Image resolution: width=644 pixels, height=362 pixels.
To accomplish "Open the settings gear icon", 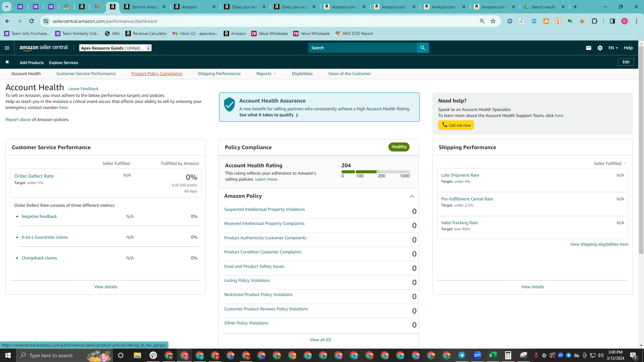I will (x=600, y=48).
